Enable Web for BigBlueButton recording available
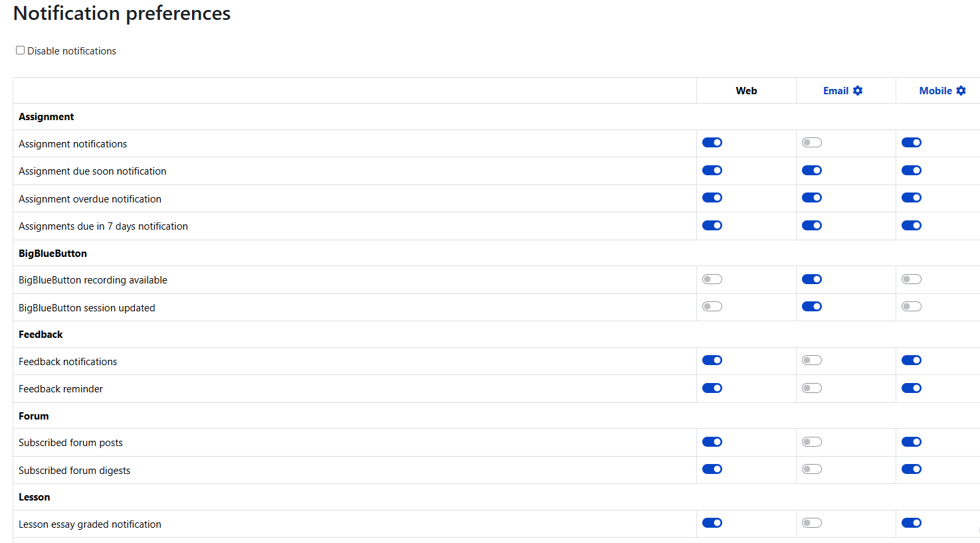 coord(712,279)
